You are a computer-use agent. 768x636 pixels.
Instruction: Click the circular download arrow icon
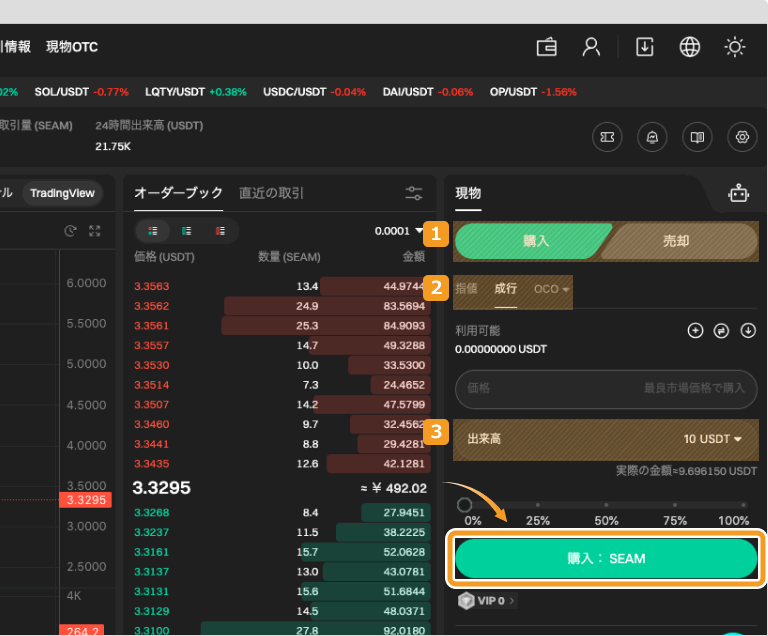(x=748, y=331)
